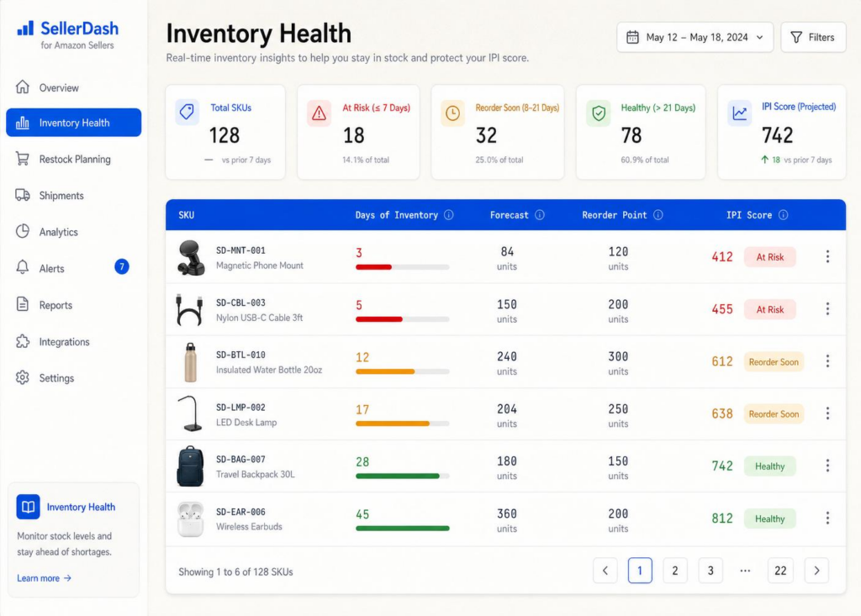
Task: Click the SellerDash bar chart logo
Action: [25, 28]
